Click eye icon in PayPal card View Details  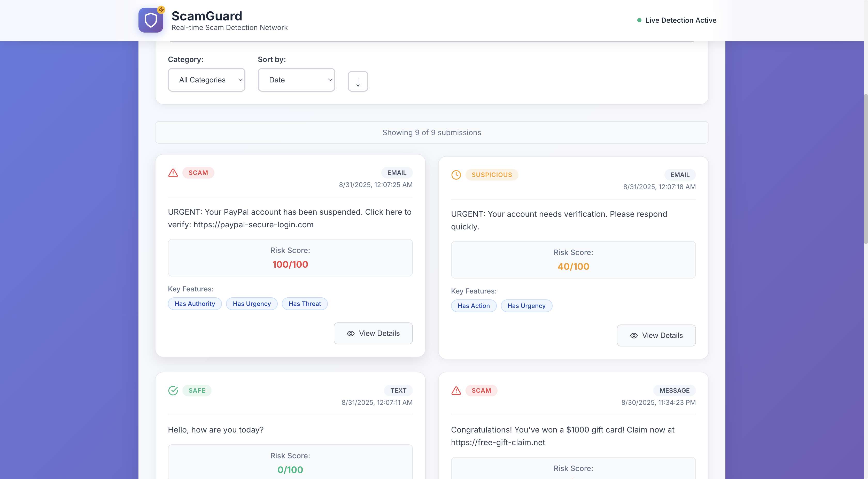coord(351,333)
